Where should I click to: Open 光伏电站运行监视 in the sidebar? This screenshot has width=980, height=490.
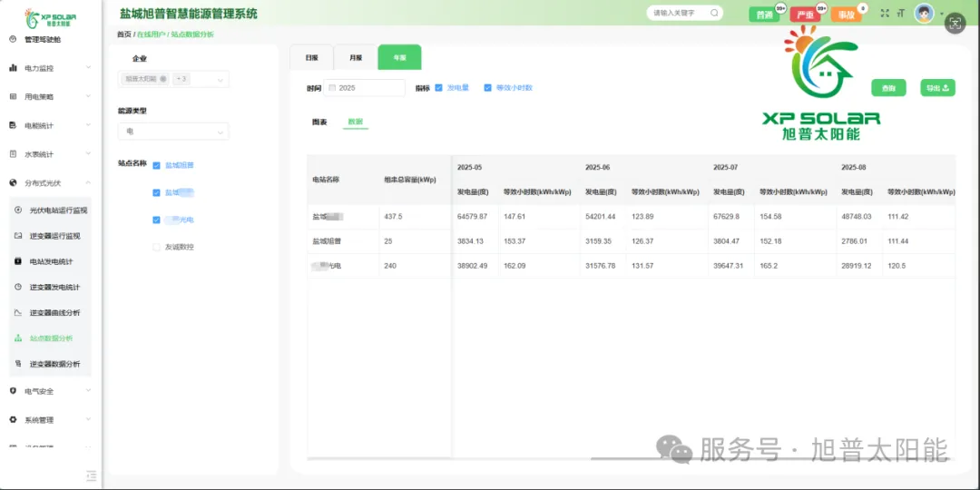[x=58, y=210]
